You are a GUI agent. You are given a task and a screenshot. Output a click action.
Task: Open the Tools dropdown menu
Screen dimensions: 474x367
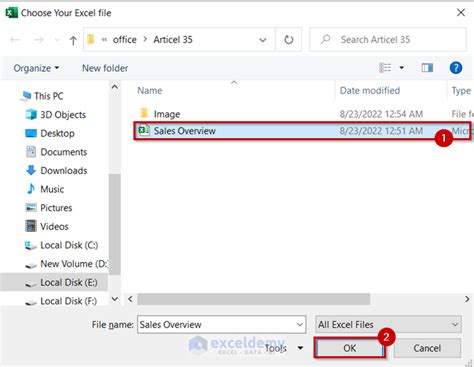pyautogui.click(x=284, y=348)
